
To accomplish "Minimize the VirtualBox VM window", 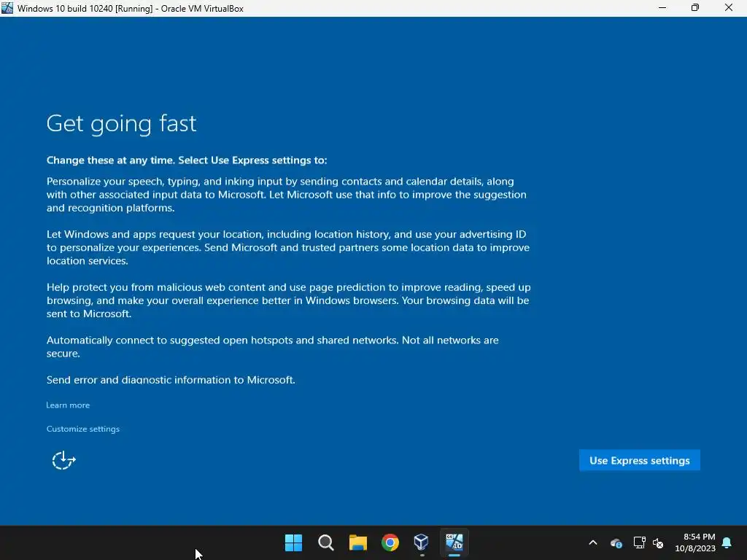I will coord(662,8).
